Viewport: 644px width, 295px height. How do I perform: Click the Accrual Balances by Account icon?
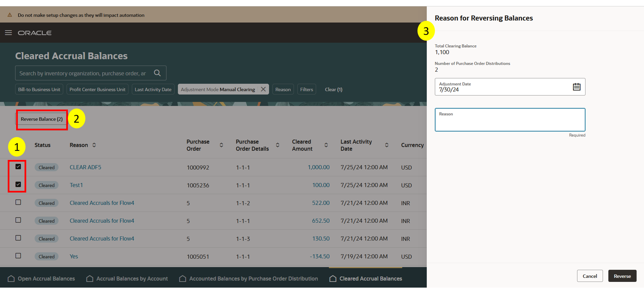coord(90,279)
